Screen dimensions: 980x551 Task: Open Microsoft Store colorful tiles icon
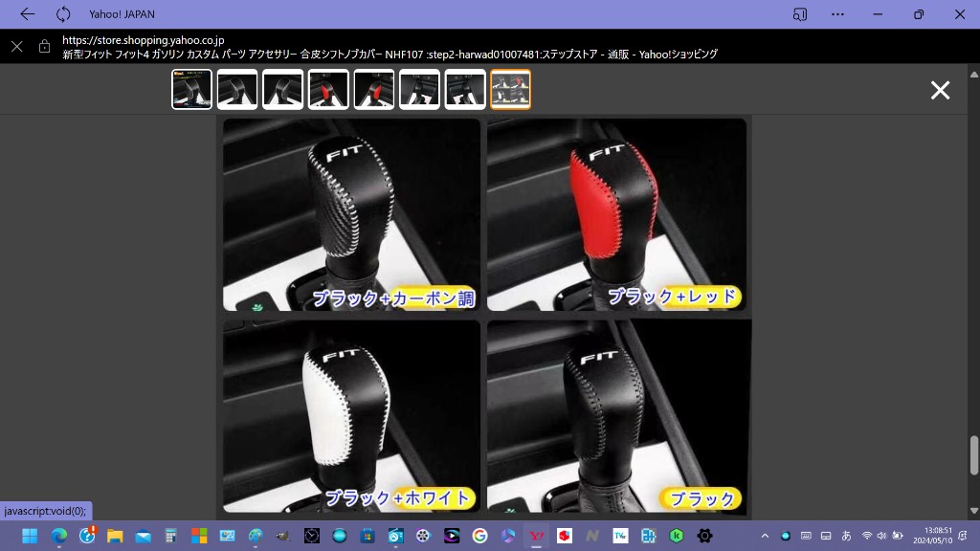[199, 536]
